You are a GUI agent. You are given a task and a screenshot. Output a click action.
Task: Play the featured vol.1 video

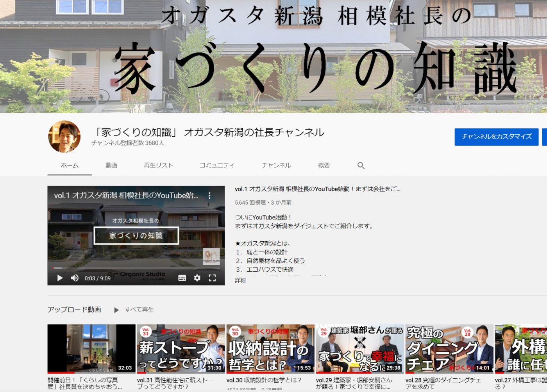pos(60,278)
